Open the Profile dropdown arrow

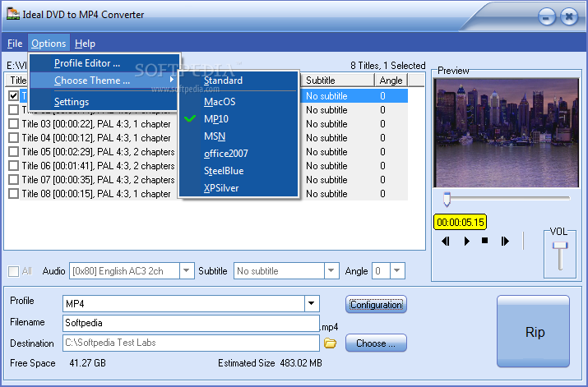pos(311,303)
